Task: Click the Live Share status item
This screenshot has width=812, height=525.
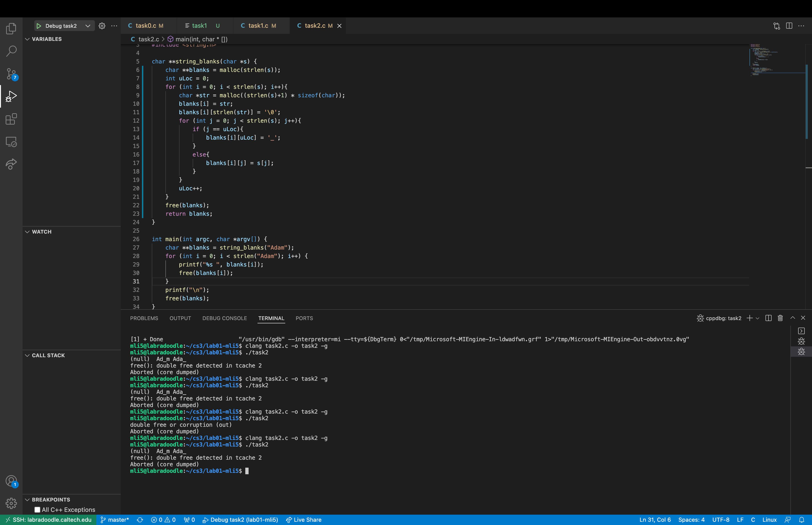Action: pos(304,520)
